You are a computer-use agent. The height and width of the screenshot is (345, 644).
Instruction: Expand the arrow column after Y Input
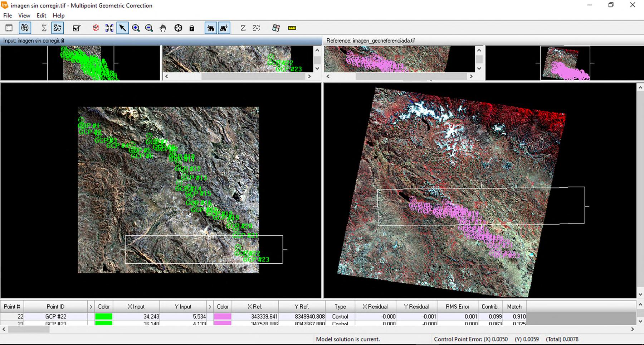coord(210,307)
